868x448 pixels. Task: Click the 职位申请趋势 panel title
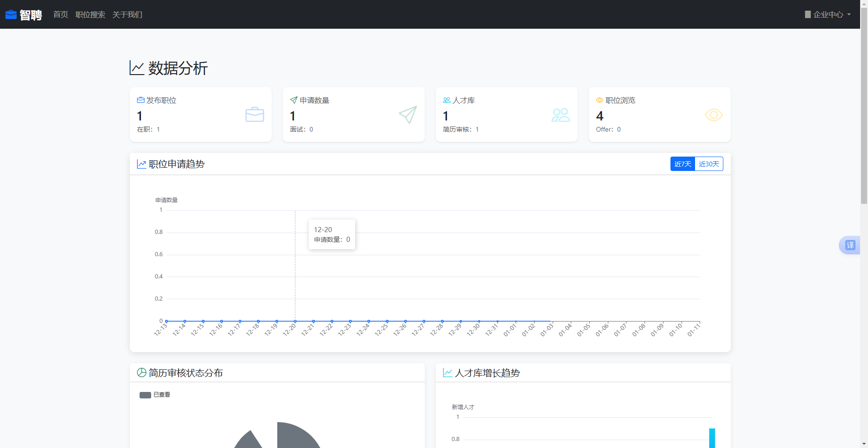(177, 164)
